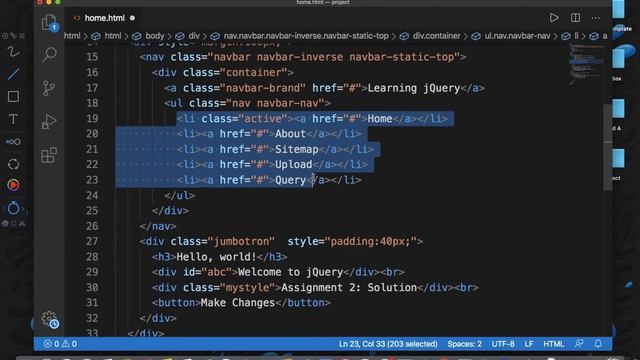Click the 'container' class value on line 16
The image size is (640, 360).
tap(253, 73)
